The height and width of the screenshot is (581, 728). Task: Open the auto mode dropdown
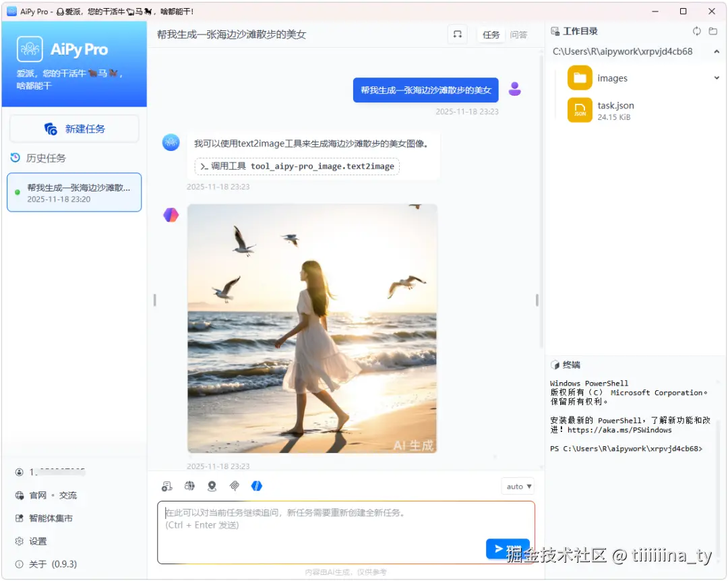click(517, 486)
